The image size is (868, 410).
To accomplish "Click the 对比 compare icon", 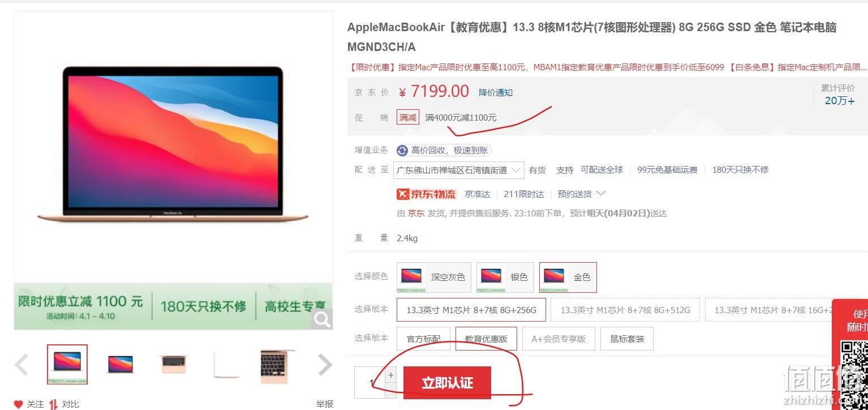I will pos(54,404).
